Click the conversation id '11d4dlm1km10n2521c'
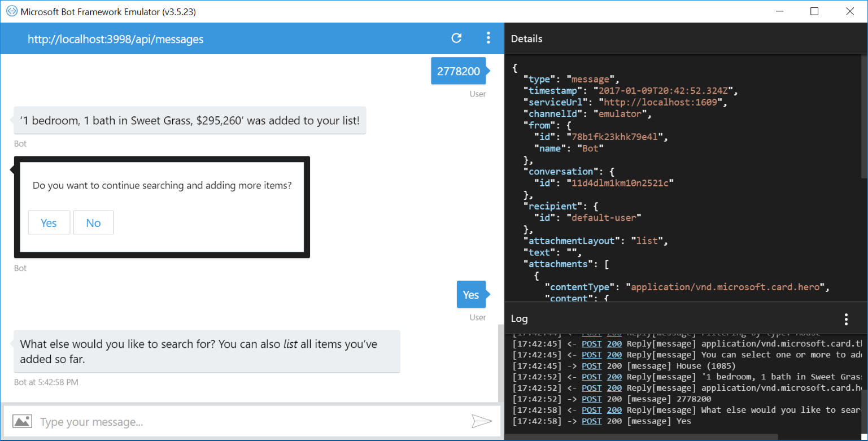Viewport: 868px width, 441px height. click(620, 183)
